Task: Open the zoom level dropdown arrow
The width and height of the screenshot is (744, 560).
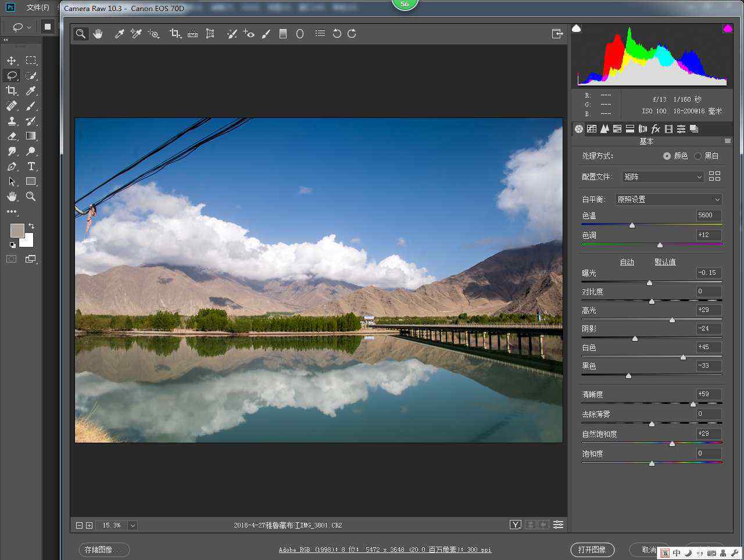Action: (x=133, y=525)
